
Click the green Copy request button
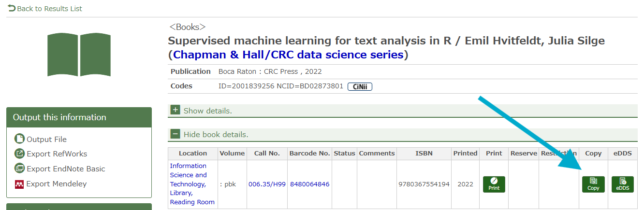pos(593,184)
